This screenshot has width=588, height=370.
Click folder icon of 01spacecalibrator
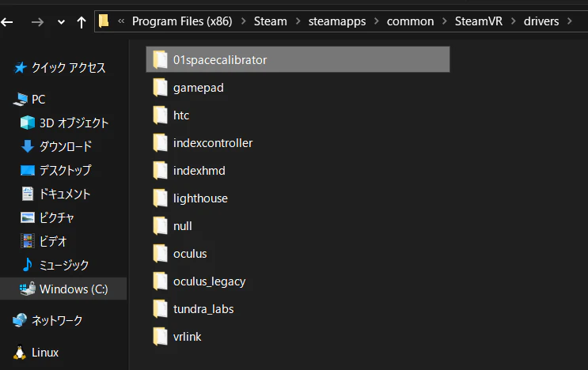[x=160, y=60]
